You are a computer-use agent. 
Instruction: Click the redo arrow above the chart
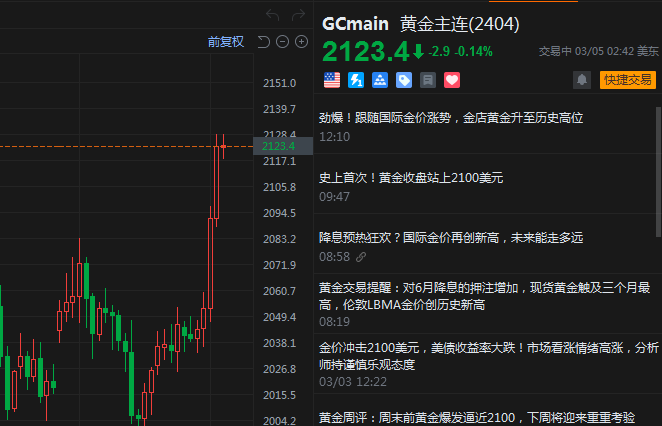click(x=298, y=15)
